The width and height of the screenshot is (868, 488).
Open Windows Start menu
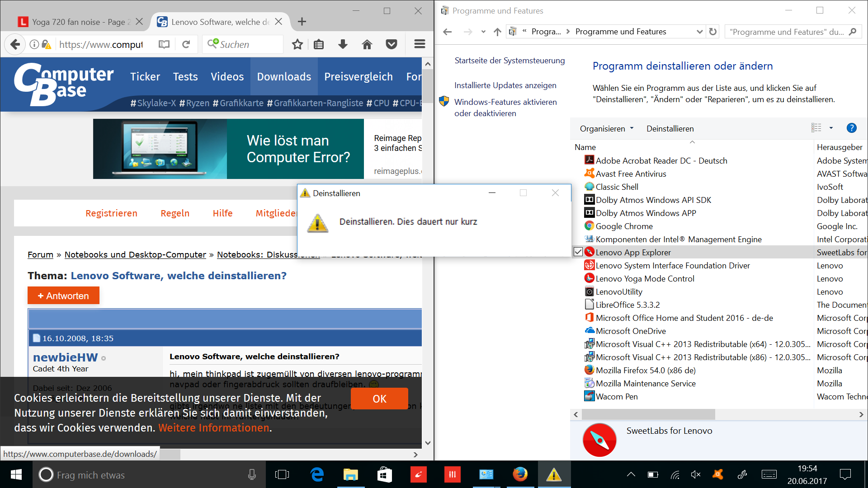click(x=16, y=474)
